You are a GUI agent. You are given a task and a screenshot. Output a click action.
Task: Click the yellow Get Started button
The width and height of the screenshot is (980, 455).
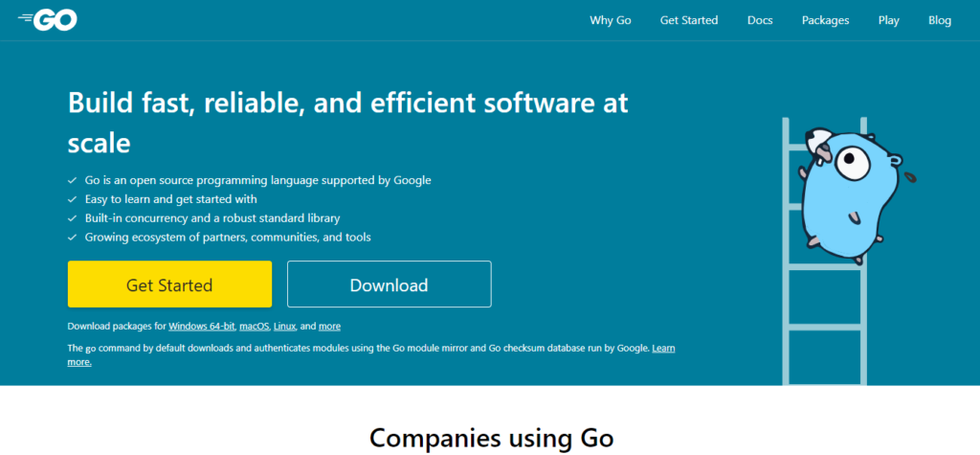tap(169, 284)
